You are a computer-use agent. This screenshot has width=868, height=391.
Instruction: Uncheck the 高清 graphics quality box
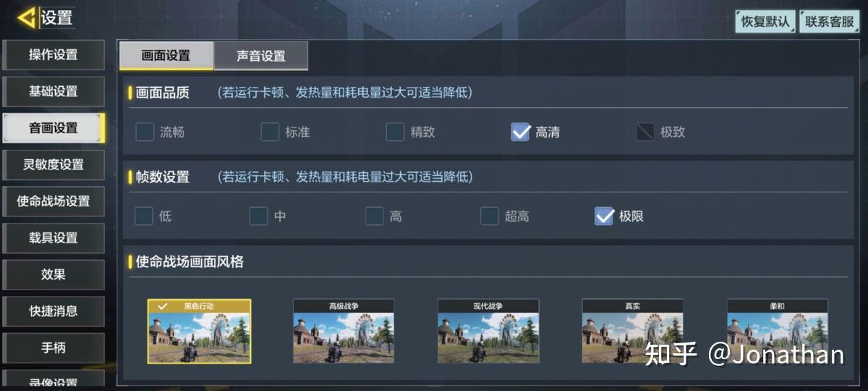pyautogui.click(x=521, y=132)
